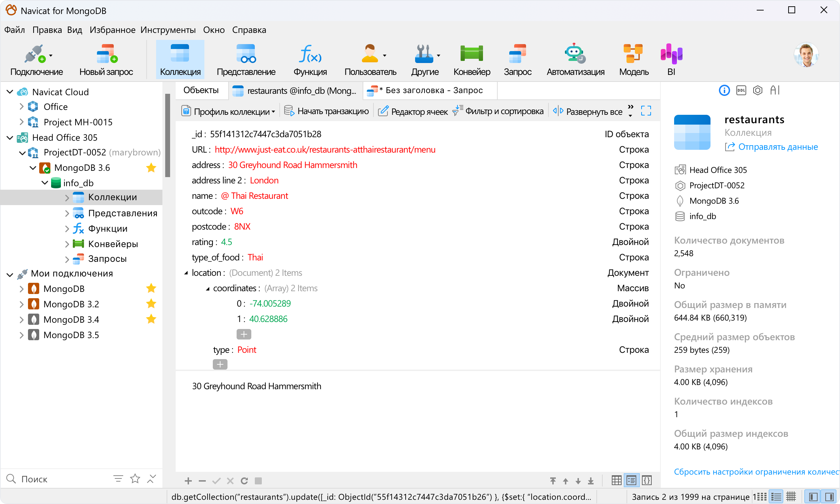
Task: Open the Автоматизация robot tool
Action: [575, 60]
